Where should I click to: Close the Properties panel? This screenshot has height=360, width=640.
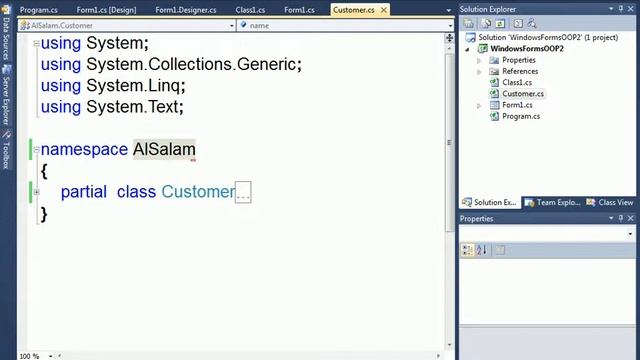[x=631, y=218]
